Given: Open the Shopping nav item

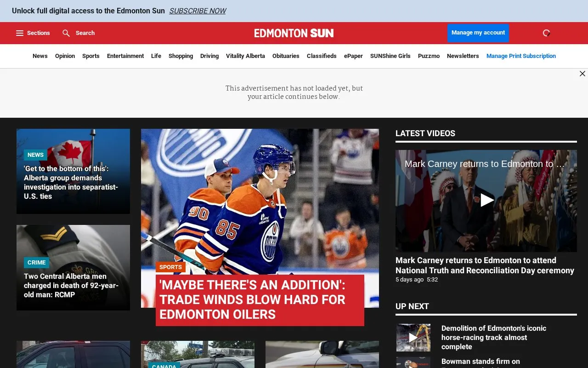Looking at the screenshot, I should pyautogui.click(x=181, y=56).
